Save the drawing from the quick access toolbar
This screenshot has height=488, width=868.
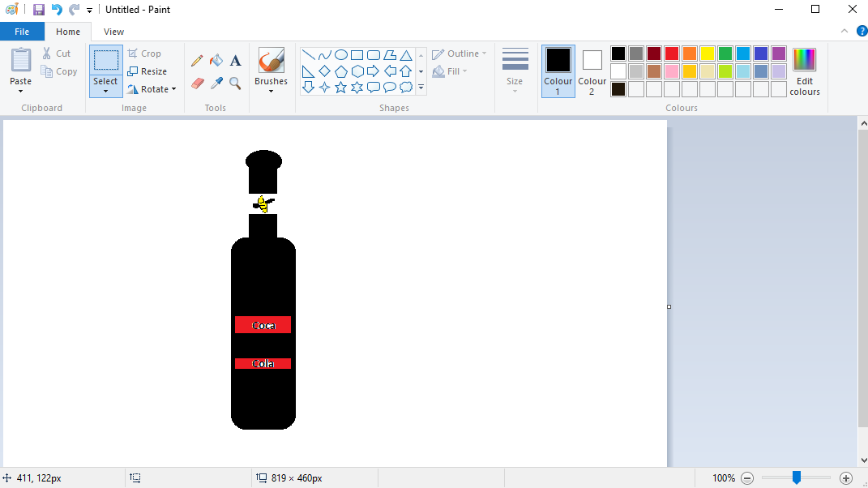[x=38, y=10]
